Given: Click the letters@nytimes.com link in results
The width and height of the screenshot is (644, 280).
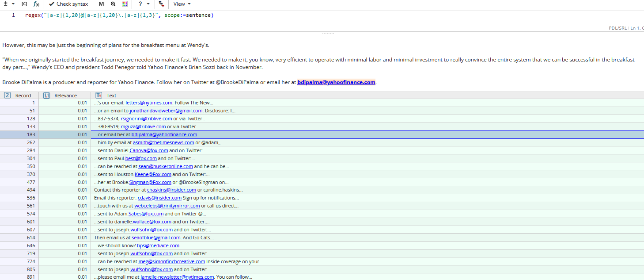Looking at the screenshot, I should [149, 102].
